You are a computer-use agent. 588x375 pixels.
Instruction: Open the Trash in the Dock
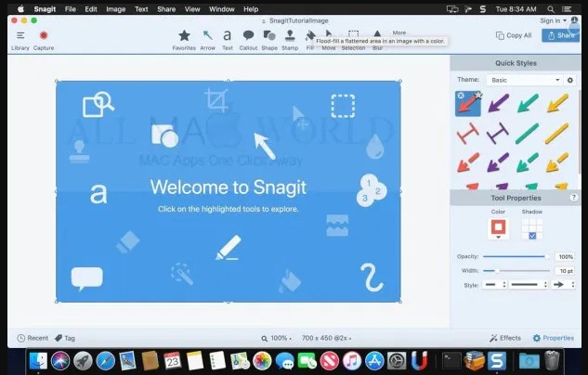[552, 360]
